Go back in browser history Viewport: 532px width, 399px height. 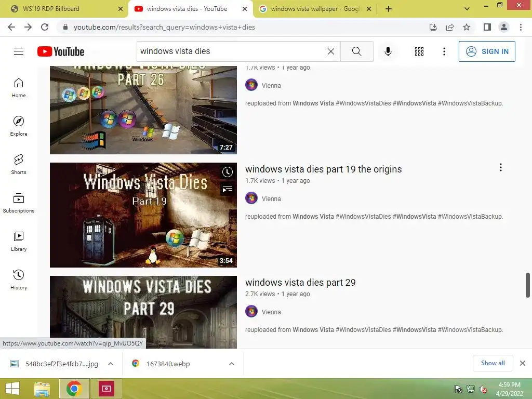pos(11,27)
